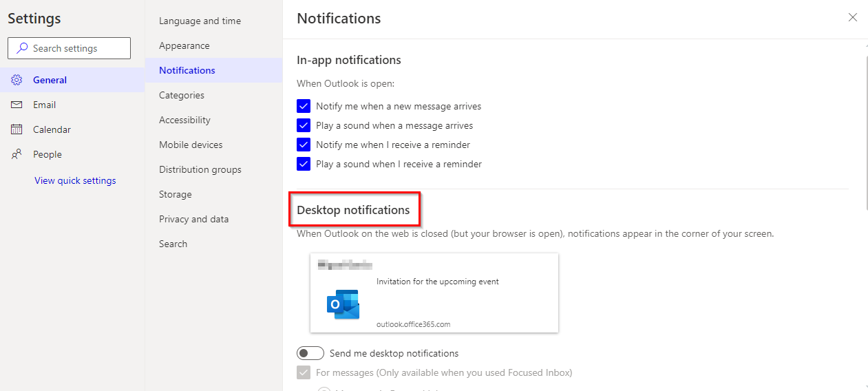Click the outlook.office365.com text in the preview
868x391 pixels.
pos(413,324)
